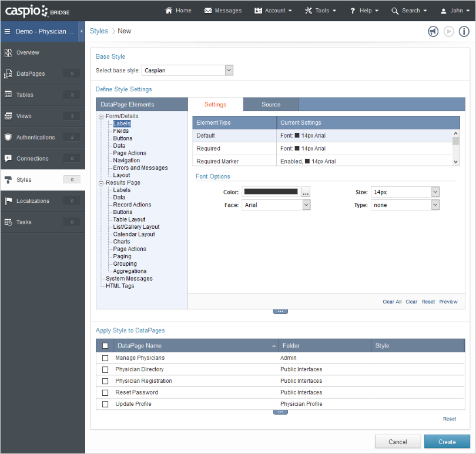Open the Tables sidebar icon

[8, 95]
